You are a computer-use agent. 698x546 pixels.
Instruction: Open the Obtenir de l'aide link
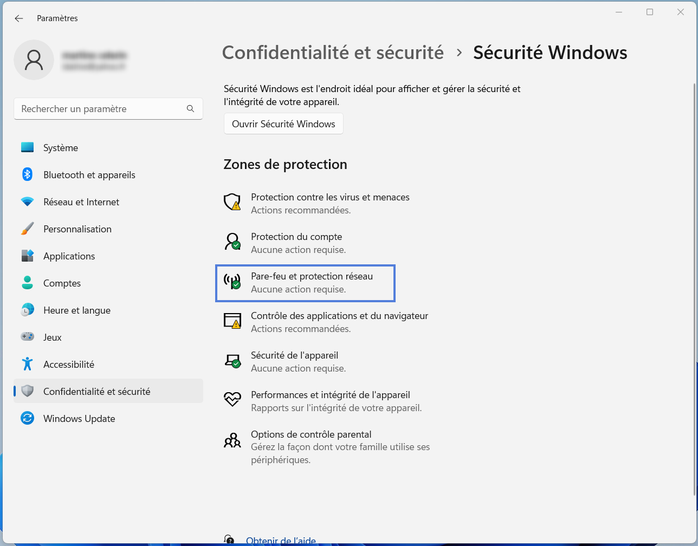(x=281, y=540)
